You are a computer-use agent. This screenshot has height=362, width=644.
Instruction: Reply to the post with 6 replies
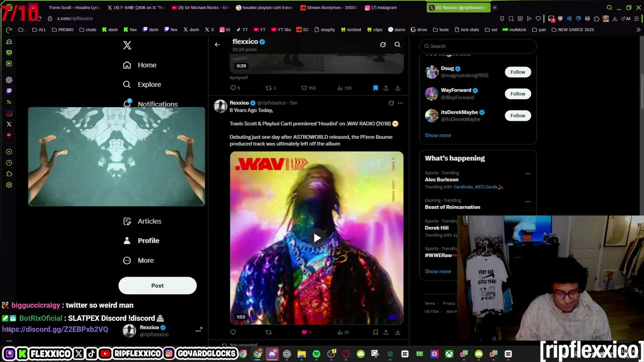coord(234,88)
